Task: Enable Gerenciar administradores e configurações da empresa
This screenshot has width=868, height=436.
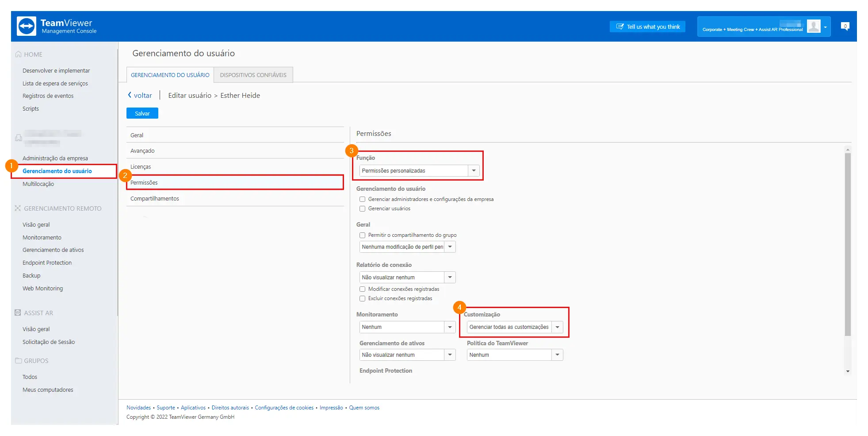Action: coord(362,199)
